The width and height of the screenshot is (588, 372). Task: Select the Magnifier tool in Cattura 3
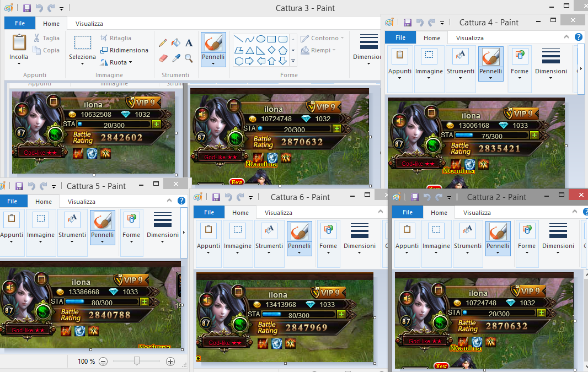(x=189, y=58)
